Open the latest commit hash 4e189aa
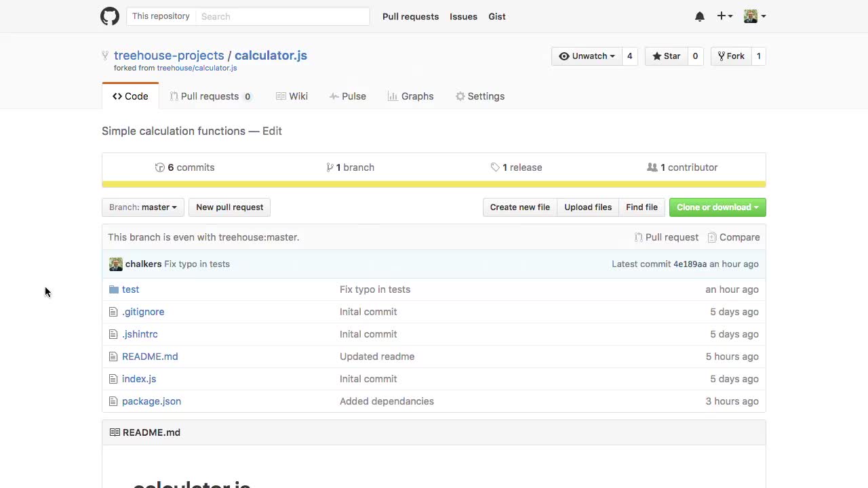Image resolution: width=868 pixels, height=488 pixels. click(690, 264)
